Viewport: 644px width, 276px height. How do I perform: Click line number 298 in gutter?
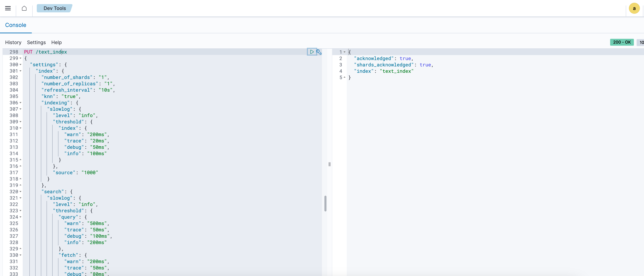tap(14, 52)
